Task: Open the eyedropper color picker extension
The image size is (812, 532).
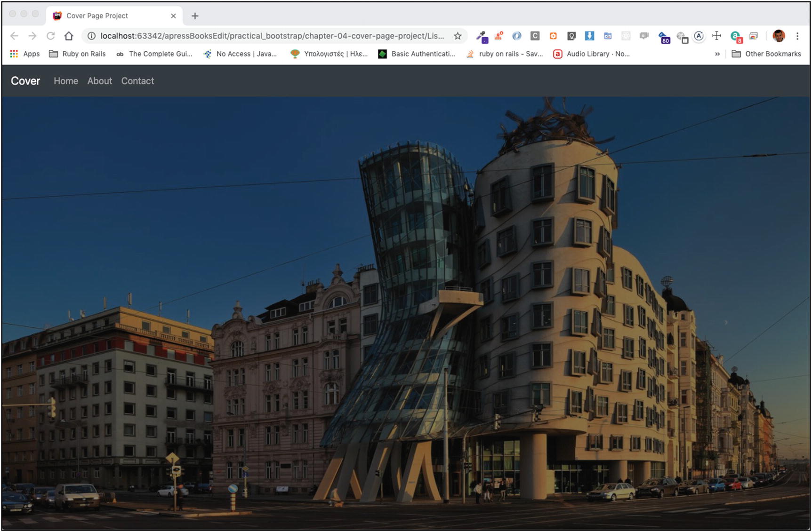Action: tap(481, 36)
